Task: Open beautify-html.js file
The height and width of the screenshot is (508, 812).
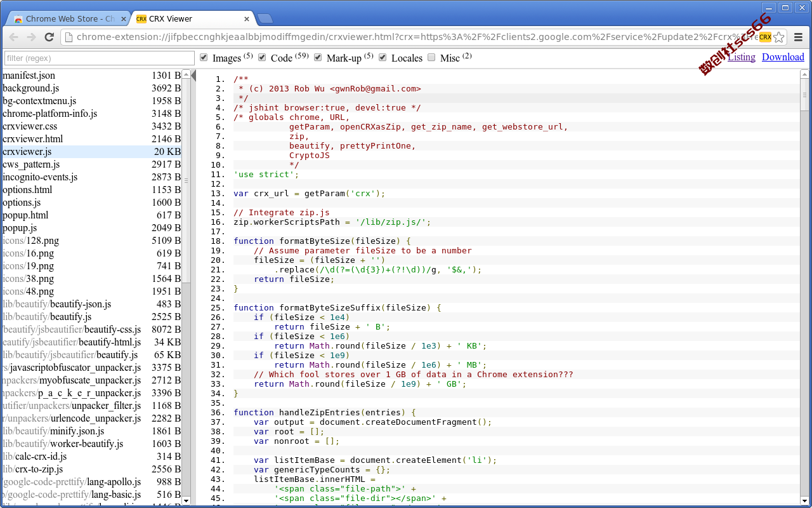Action: [91, 342]
